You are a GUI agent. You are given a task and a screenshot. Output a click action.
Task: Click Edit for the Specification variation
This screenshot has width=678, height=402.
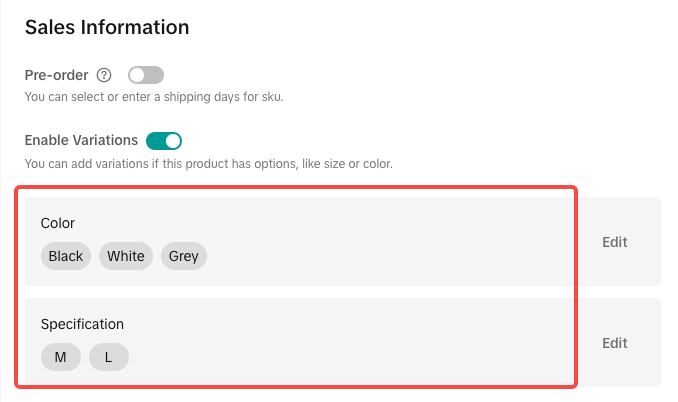(x=615, y=343)
